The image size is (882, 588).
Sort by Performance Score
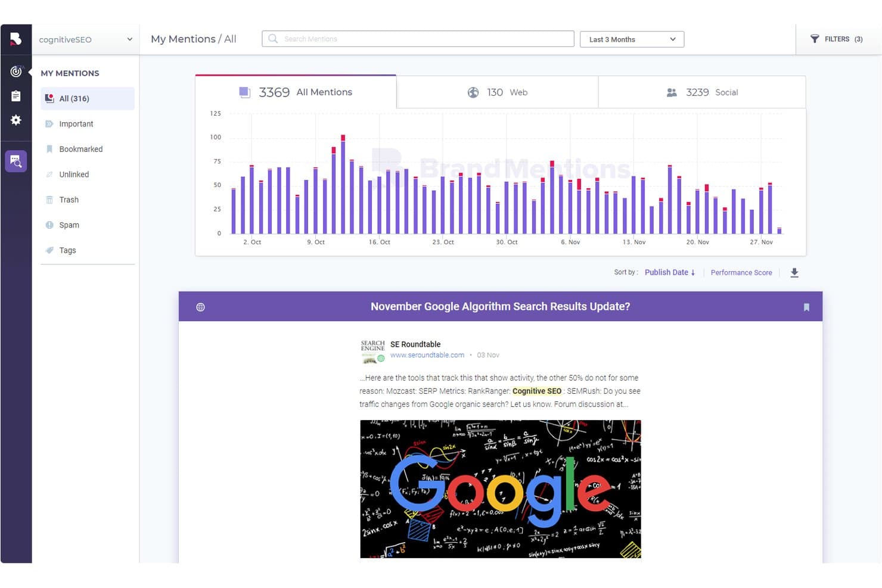(741, 272)
